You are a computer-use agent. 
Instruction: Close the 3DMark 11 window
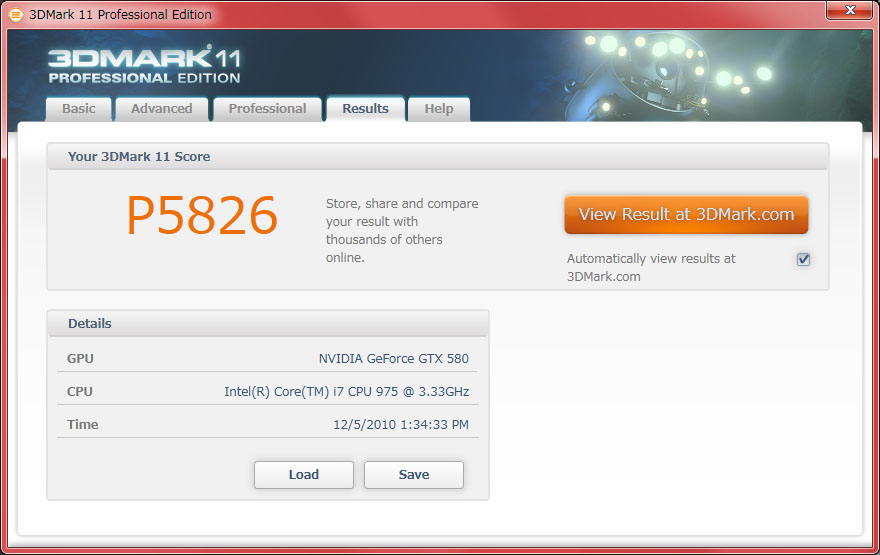(848, 11)
